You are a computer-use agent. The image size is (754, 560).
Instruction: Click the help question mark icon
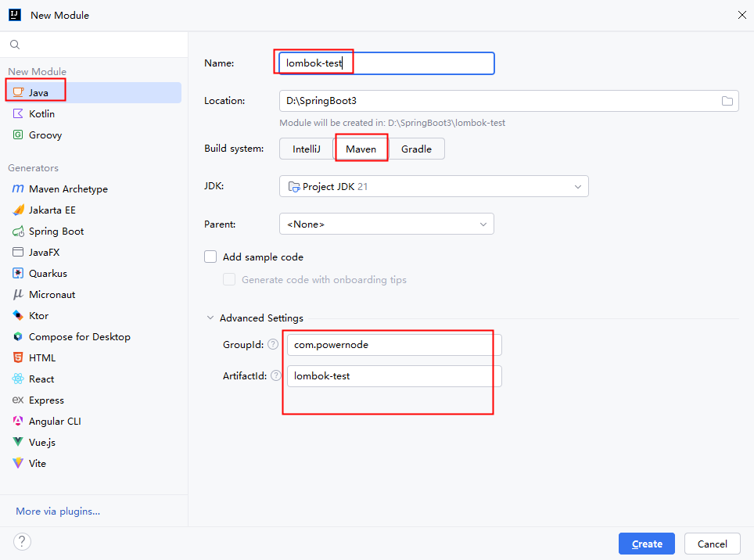(22, 541)
